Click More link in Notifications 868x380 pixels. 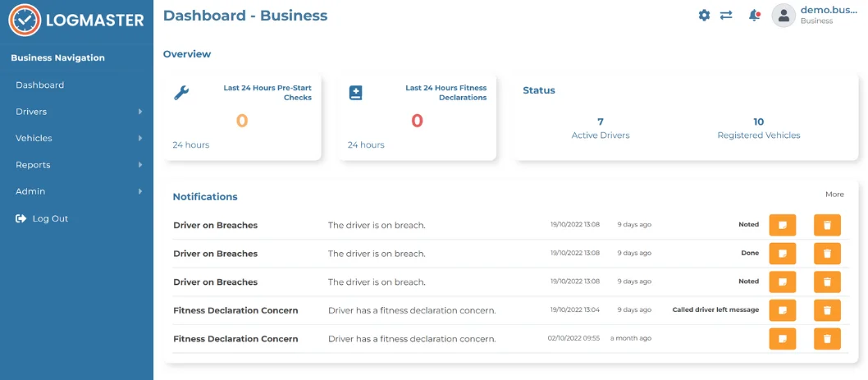835,195
